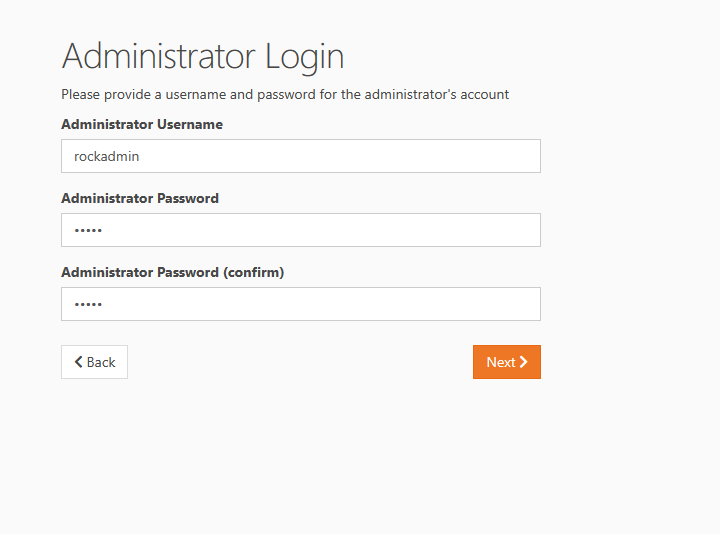
Task: Click into the Administrator Password field
Action: pyautogui.click(x=300, y=230)
